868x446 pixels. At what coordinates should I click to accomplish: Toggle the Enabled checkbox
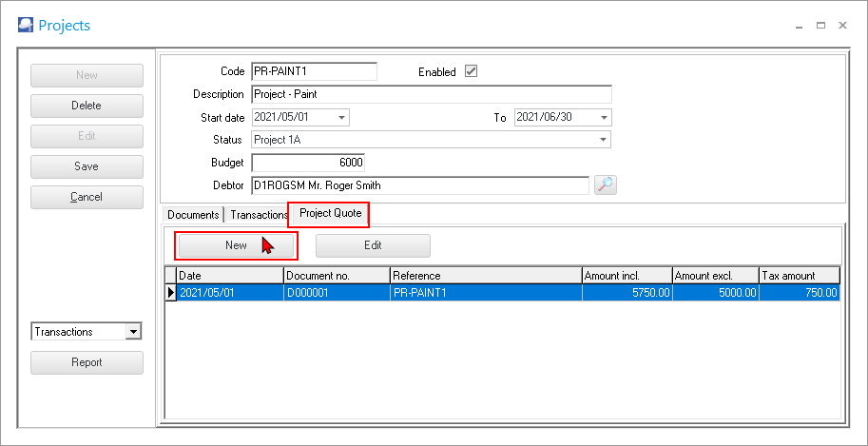tap(471, 71)
